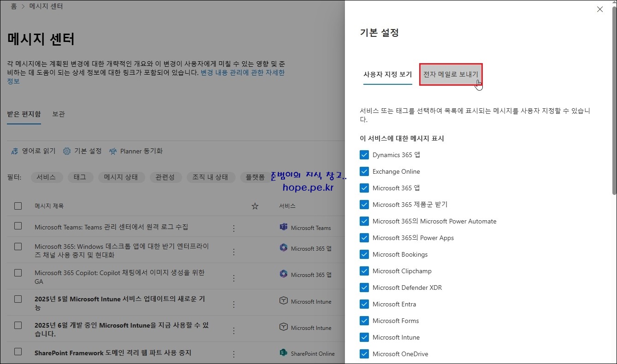Open the 조직 내 상태 filter dropdown
This screenshot has width=617, height=364.
[x=211, y=177]
